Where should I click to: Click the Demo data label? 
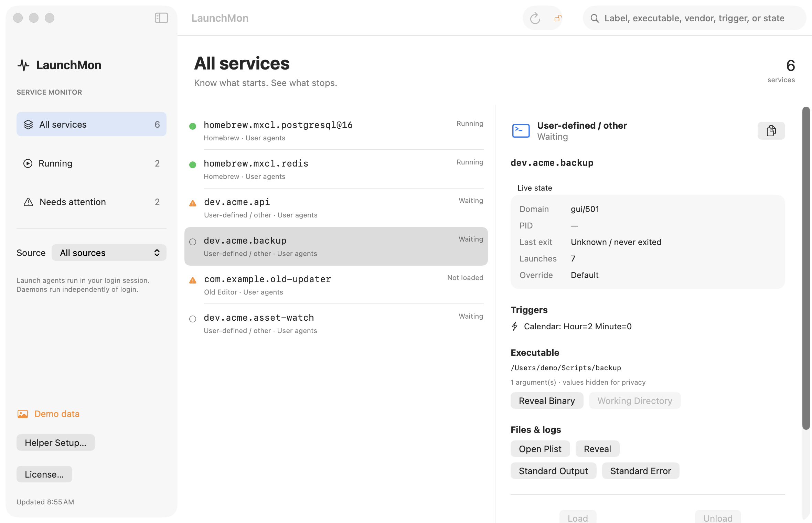point(57,414)
